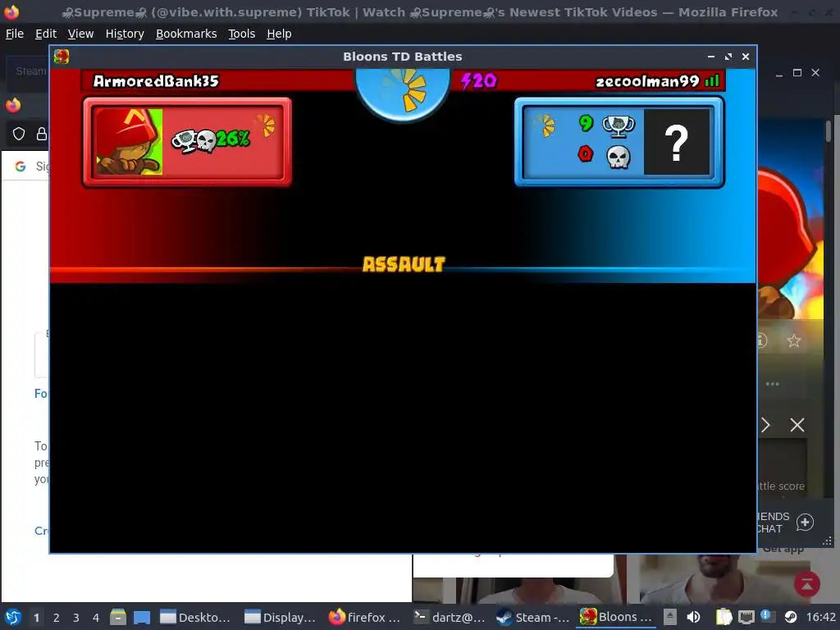Click the site padlock security icon

[x=41, y=134]
